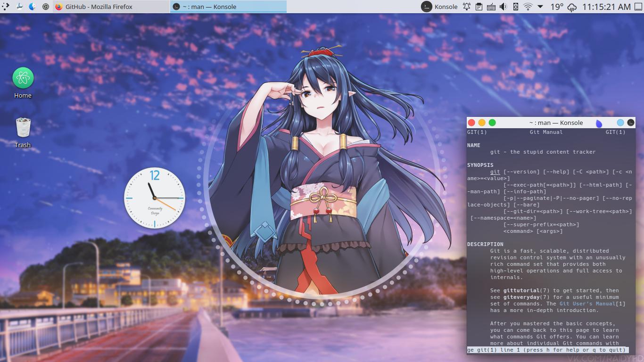Click the NAME heading in the man page

point(474,145)
